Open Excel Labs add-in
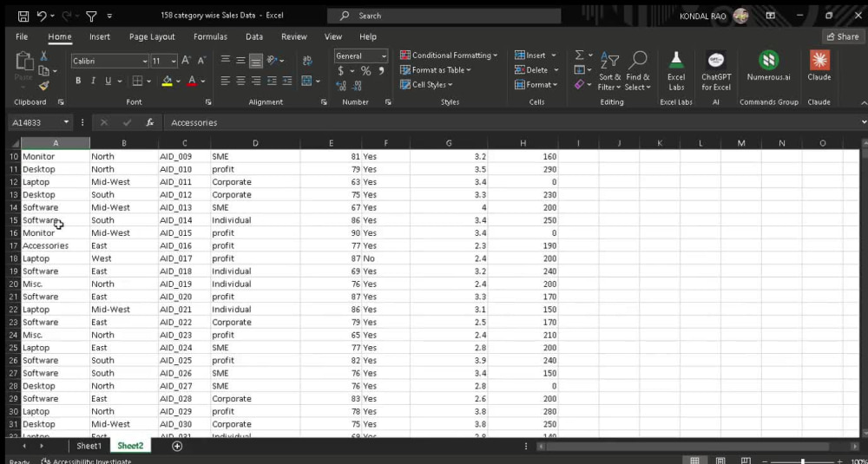This screenshot has width=868, height=464. [x=676, y=71]
